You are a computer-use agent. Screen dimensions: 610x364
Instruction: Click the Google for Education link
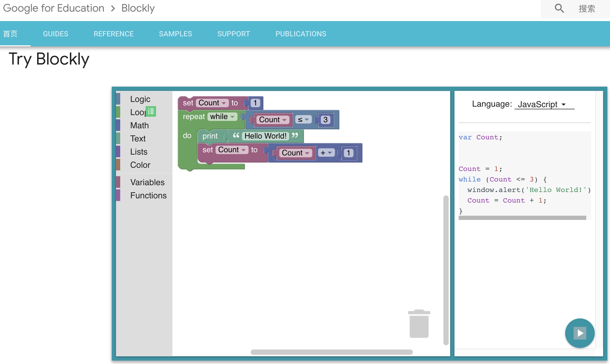click(x=54, y=8)
